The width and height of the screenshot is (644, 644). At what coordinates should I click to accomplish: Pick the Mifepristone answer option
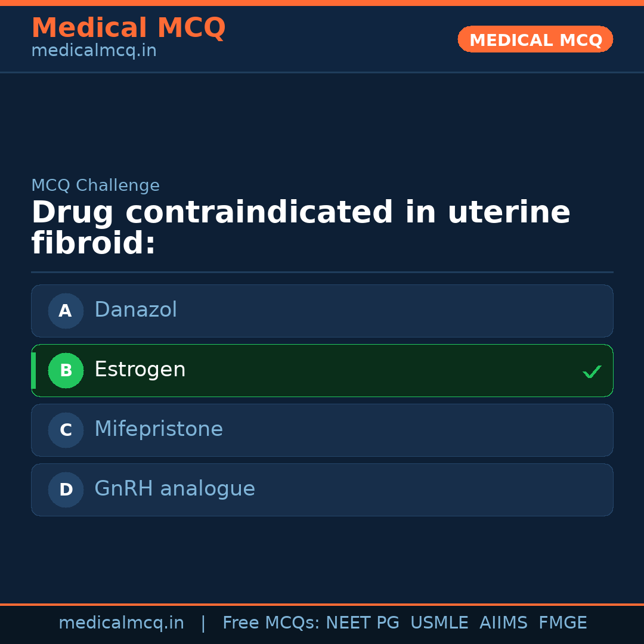[x=322, y=430]
